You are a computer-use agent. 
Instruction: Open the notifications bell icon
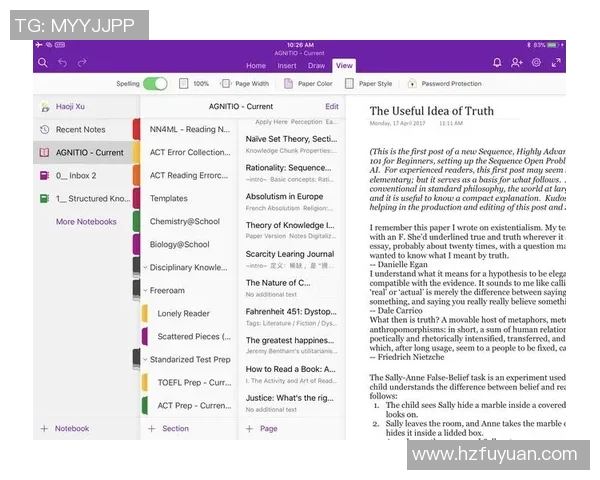coord(498,62)
